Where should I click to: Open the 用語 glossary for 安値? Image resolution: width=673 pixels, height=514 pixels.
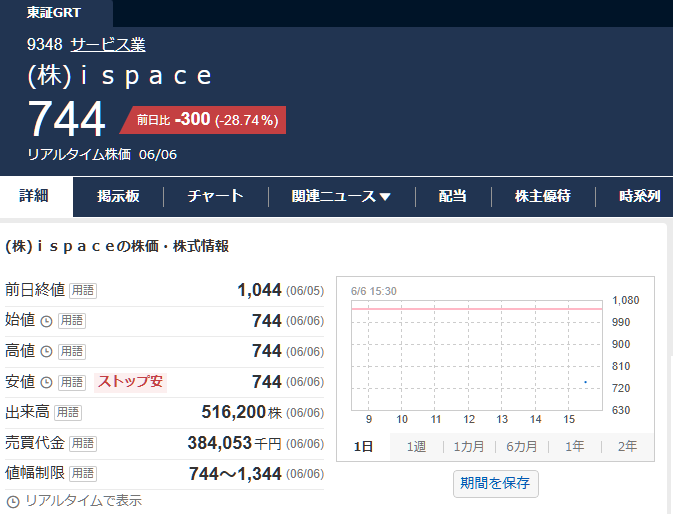[72, 382]
